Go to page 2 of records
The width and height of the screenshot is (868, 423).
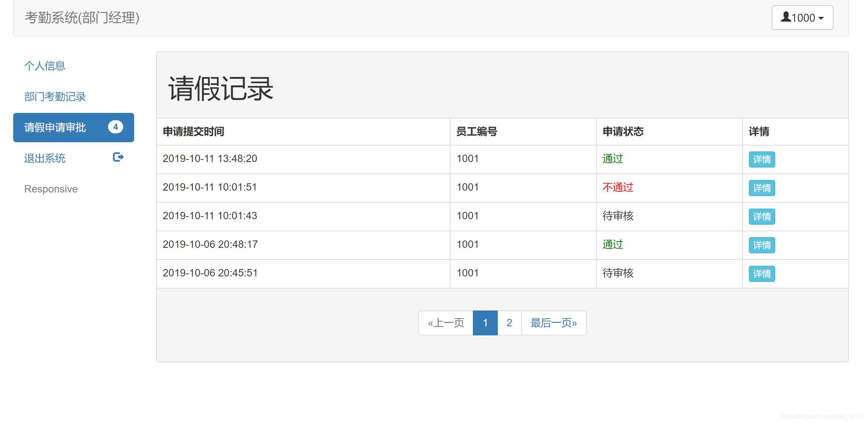[x=509, y=323]
